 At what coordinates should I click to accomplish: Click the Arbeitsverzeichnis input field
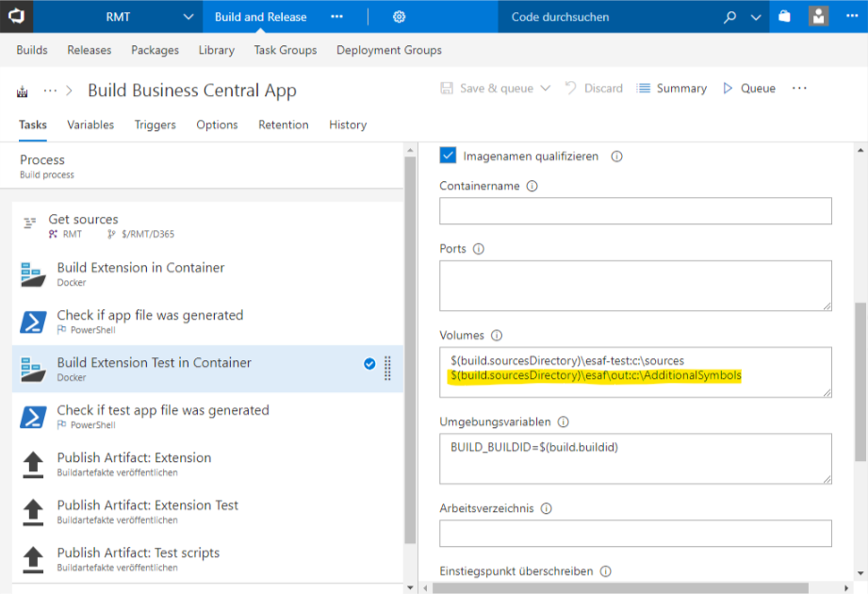point(635,533)
